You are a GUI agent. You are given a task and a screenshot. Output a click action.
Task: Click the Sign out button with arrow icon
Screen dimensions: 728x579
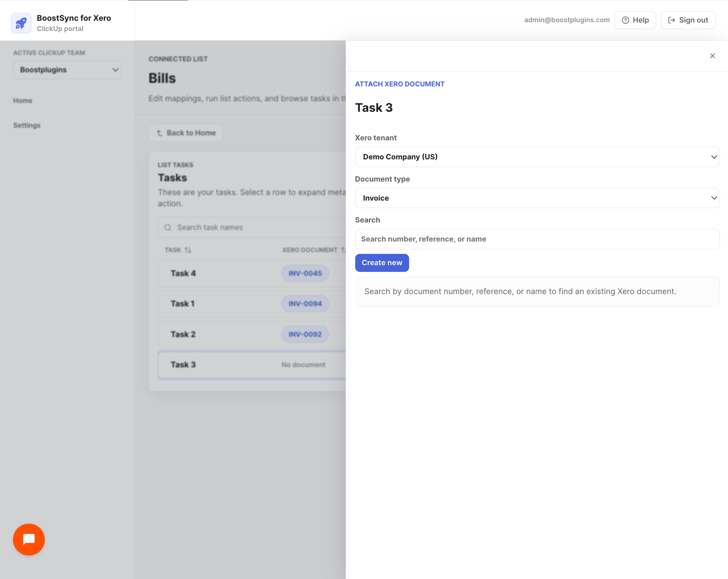tap(688, 20)
